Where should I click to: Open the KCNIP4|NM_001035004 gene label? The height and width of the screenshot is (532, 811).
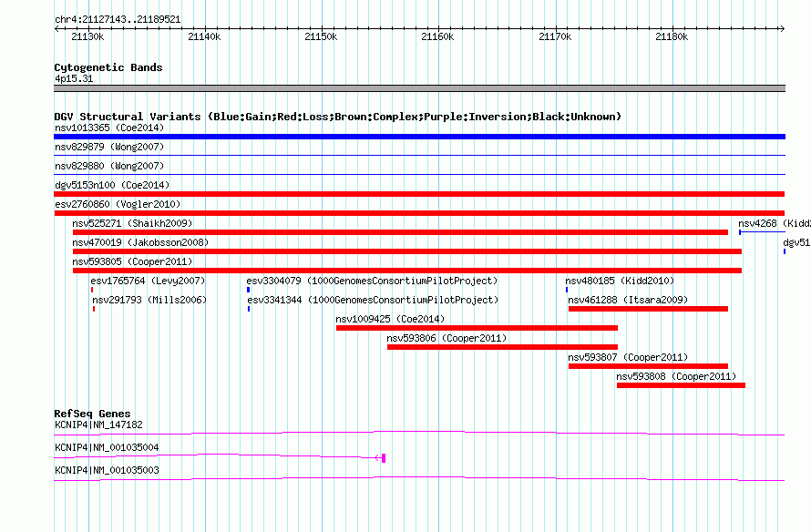coord(107,447)
